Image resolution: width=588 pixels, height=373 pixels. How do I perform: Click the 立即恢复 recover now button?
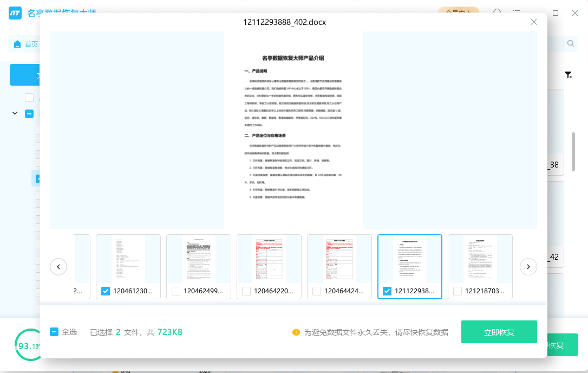coord(499,332)
